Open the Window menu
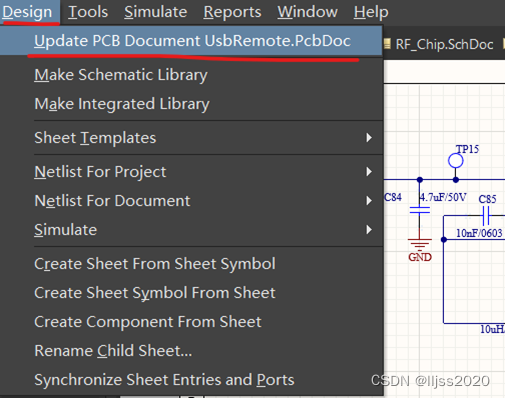The width and height of the screenshot is (505, 398). 307,12
